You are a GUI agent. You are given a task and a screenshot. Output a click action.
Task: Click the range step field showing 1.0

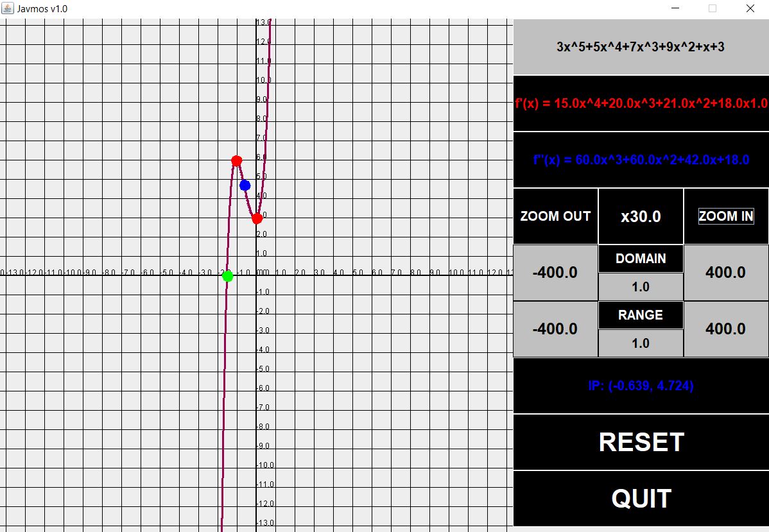click(641, 343)
